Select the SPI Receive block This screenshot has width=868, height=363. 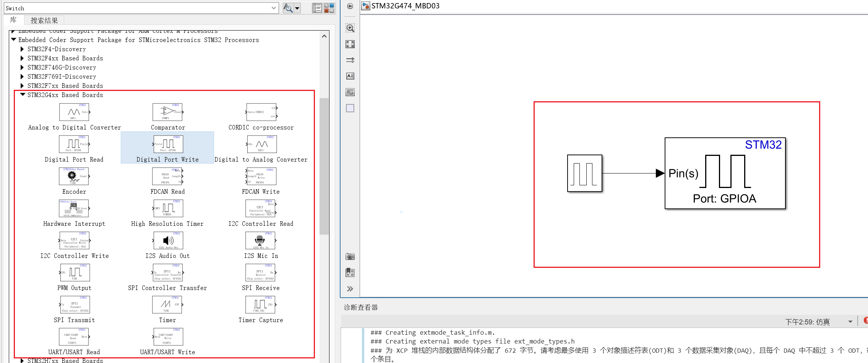tap(261, 272)
